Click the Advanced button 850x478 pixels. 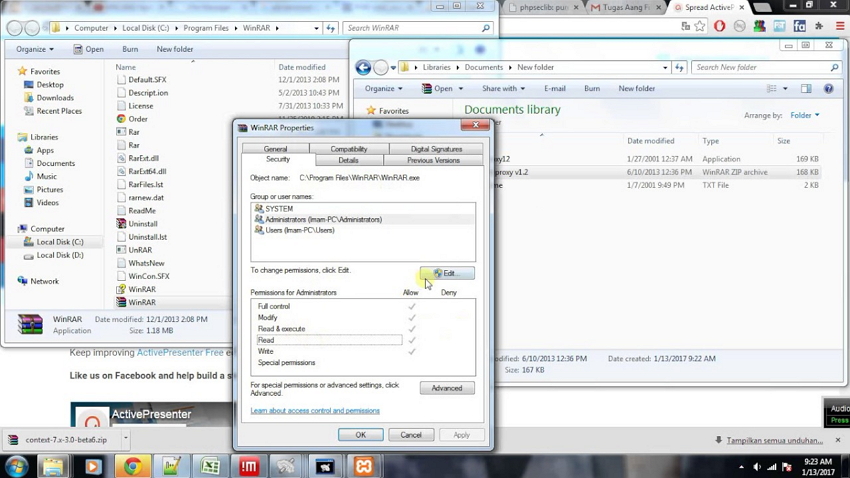(x=447, y=388)
